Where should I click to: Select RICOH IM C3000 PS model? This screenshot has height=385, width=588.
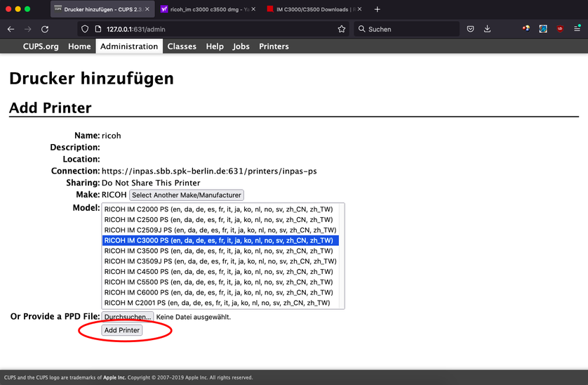(x=219, y=240)
